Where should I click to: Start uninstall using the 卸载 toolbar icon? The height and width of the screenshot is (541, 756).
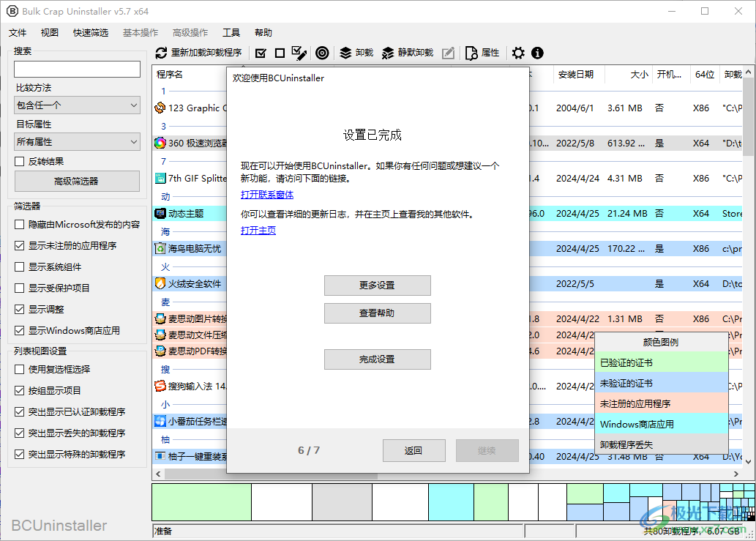tap(355, 53)
